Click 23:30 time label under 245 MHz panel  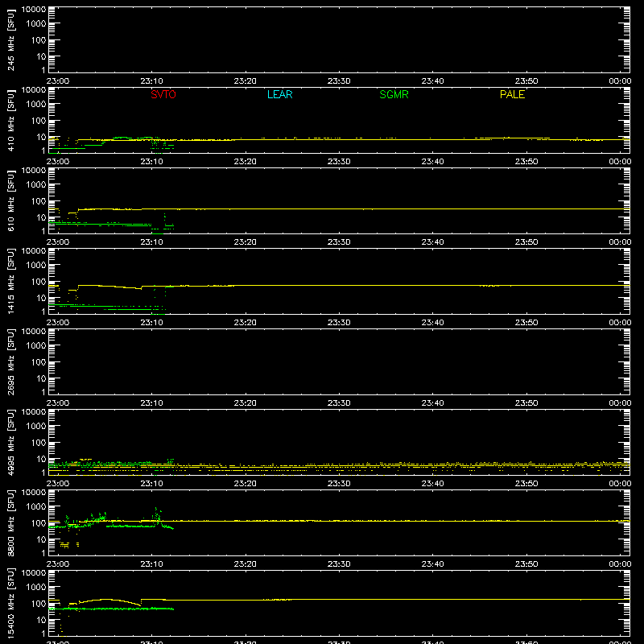(339, 81)
